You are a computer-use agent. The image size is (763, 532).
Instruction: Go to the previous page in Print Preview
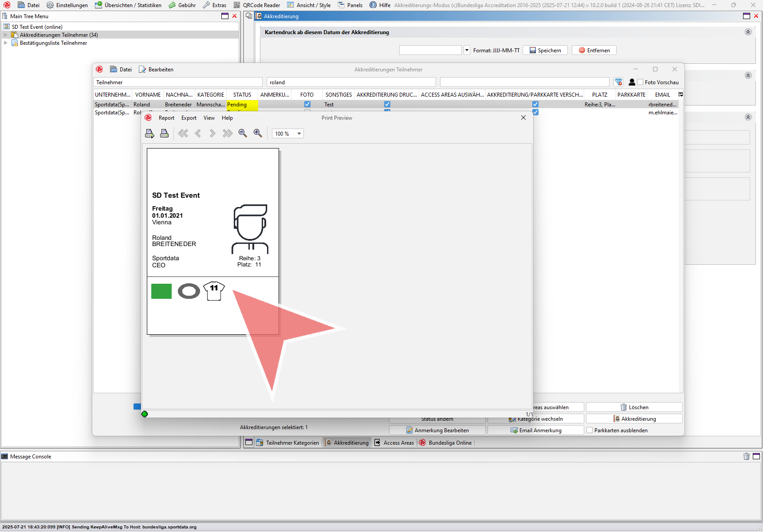point(198,133)
